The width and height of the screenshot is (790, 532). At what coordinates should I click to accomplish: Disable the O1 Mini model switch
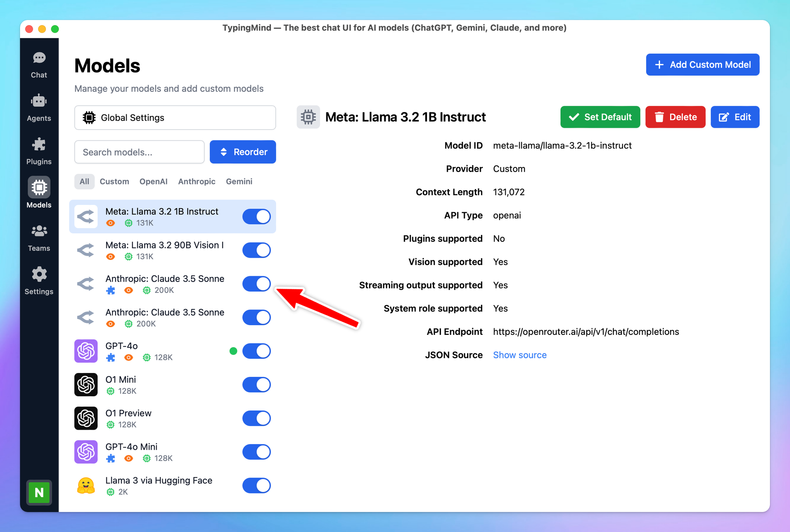coord(257,385)
